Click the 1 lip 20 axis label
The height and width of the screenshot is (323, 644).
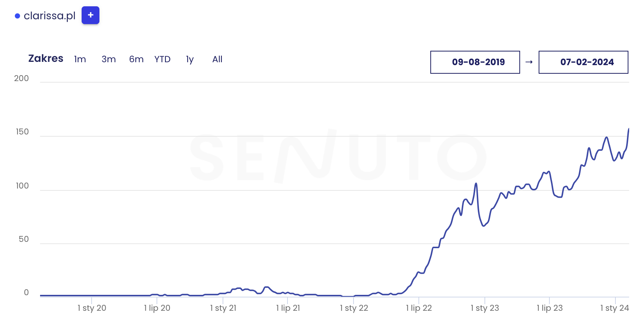click(x=157, y=308)
